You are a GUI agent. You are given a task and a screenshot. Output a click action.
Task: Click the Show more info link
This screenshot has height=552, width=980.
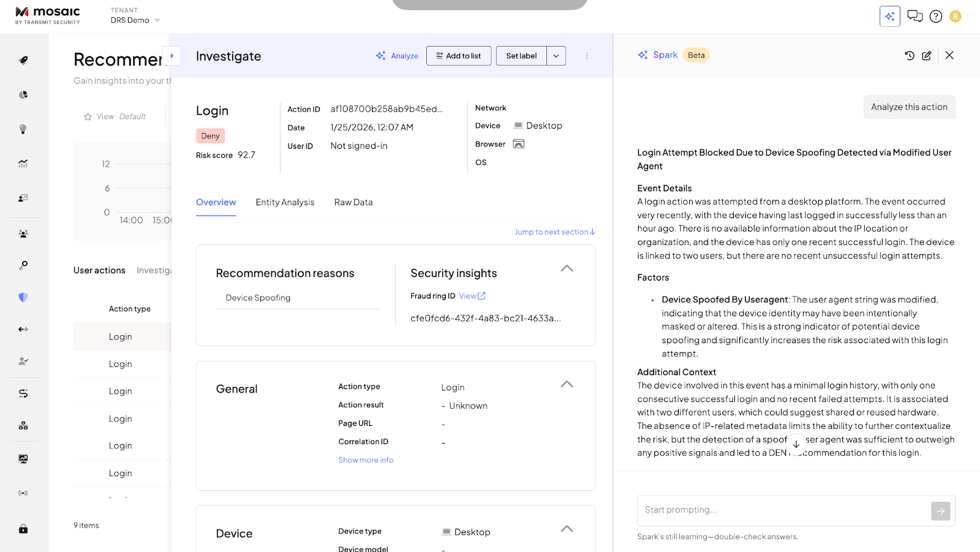(366, 460)
